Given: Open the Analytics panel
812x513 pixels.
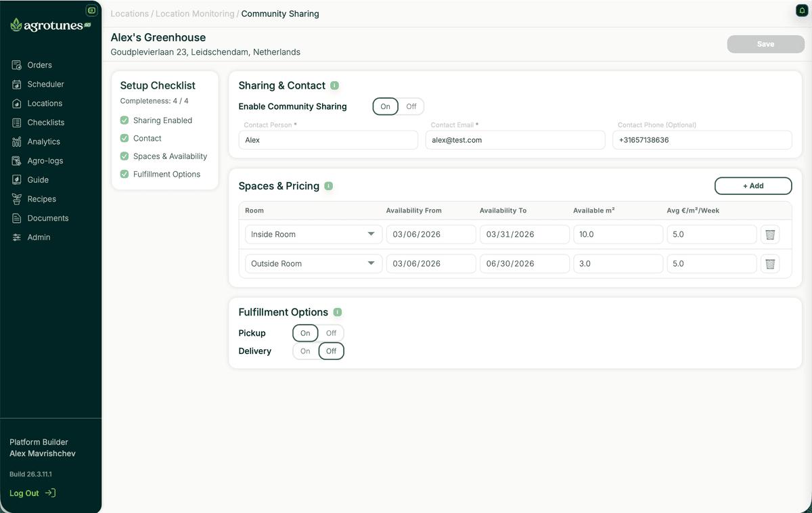Looking at the screenshot, I should pyautogui.click(x=44, y=141).
